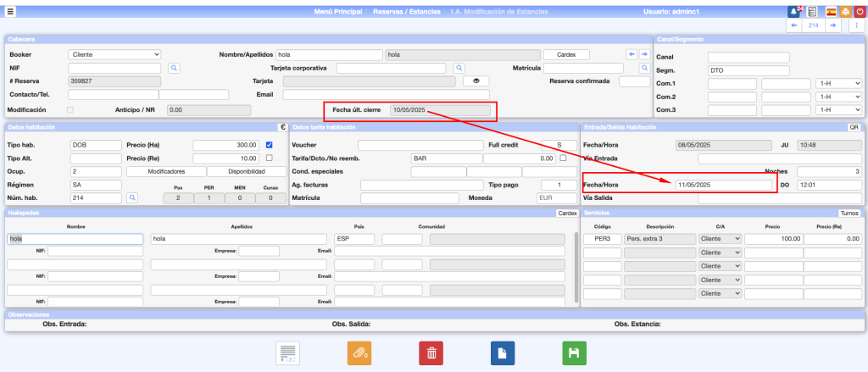Open C/A dropdown for PER3 service
Screen dimensions: 868x372
(x=720, y=239)
